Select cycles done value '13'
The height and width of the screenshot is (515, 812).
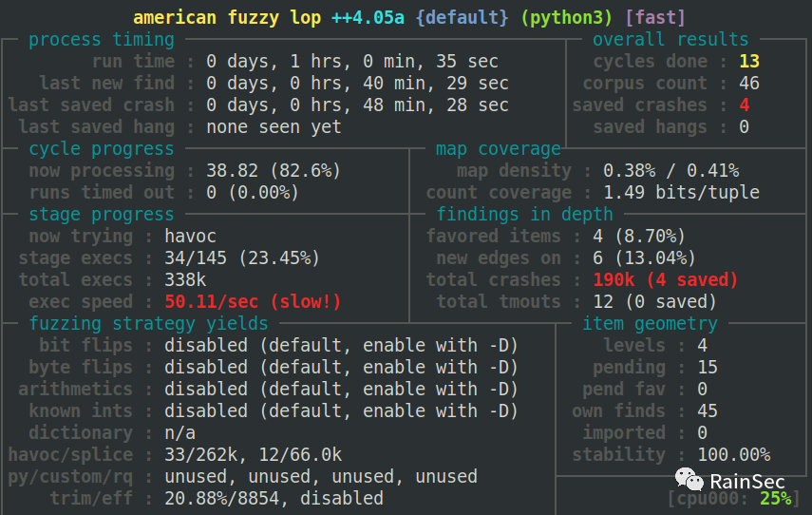748,61
